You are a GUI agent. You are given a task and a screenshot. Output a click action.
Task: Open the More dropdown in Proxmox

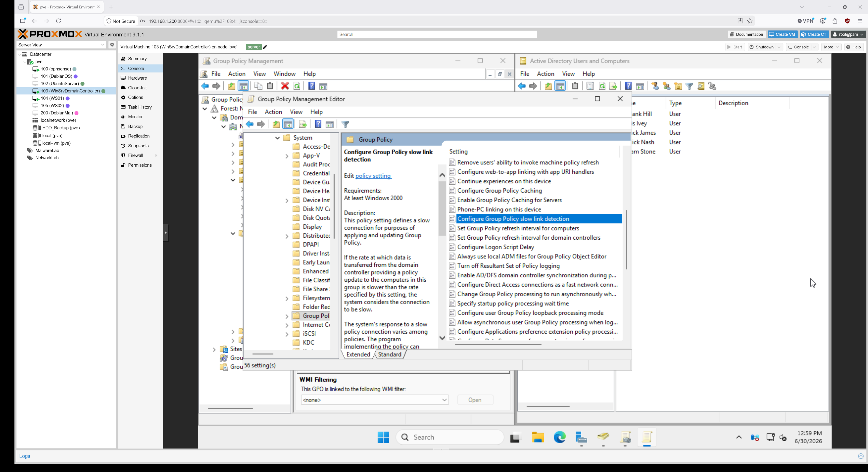coord(831,47)
